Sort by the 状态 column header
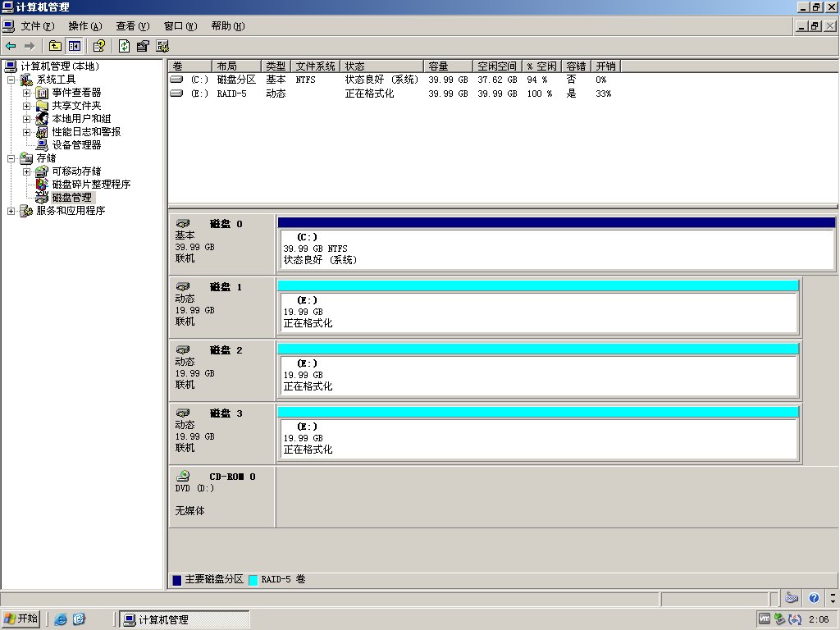Image resolution: width=840 pixels, height=630 pixels. pos(382,66)
